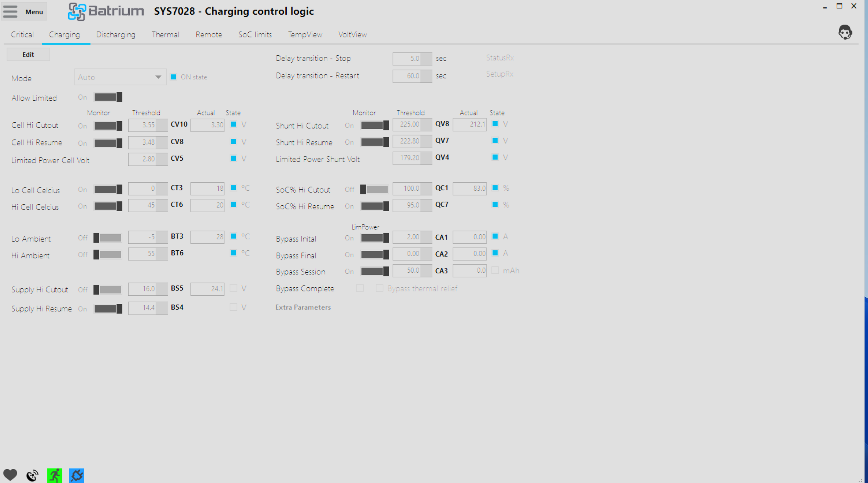The height and width of the screenshot is (483, 868).
Task: Switch to the Discharging tab
Action: point(115,35)
